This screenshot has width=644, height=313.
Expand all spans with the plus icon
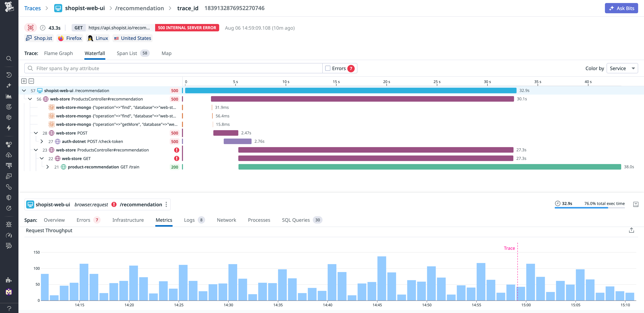(x=24, y=81)
